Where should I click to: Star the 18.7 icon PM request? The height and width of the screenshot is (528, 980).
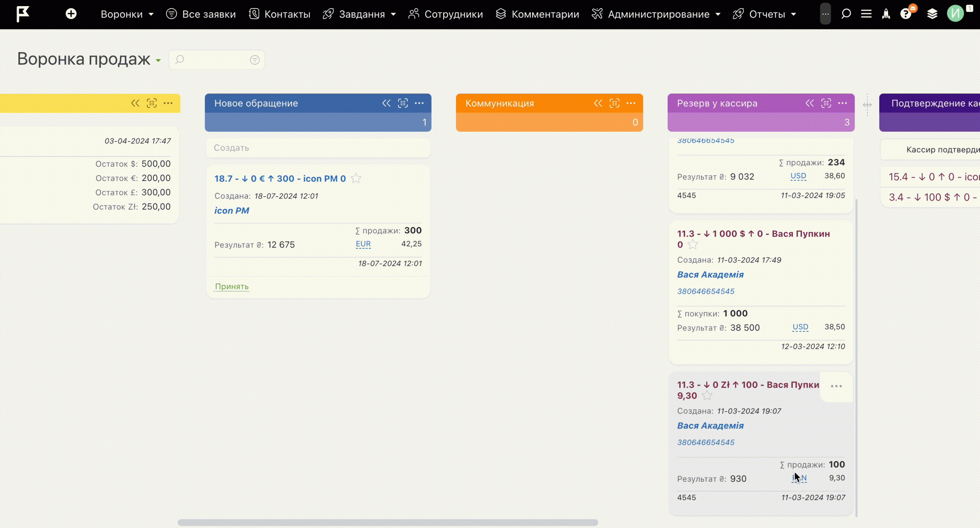356,178
